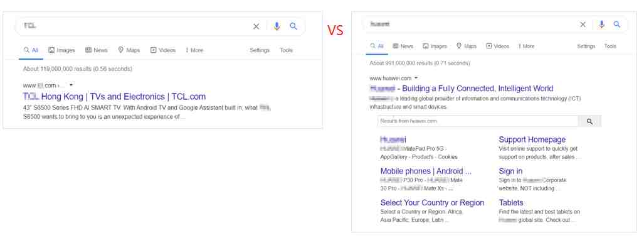Image resolution: width=644 pixels, height=245 pixels.
Task: Clear the TCL search box with X icon
Action: [x=256, y=26]
